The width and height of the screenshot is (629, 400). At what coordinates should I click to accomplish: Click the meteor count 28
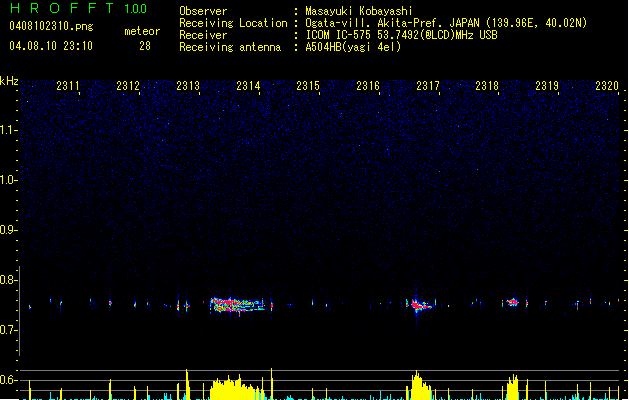145,46
